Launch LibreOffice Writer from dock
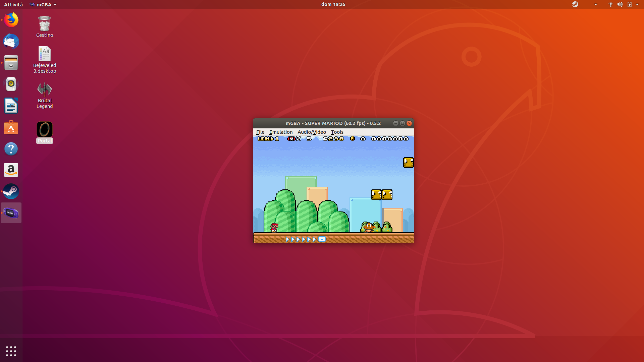Viewport: 644px width, 362px height. pos(11,106)
